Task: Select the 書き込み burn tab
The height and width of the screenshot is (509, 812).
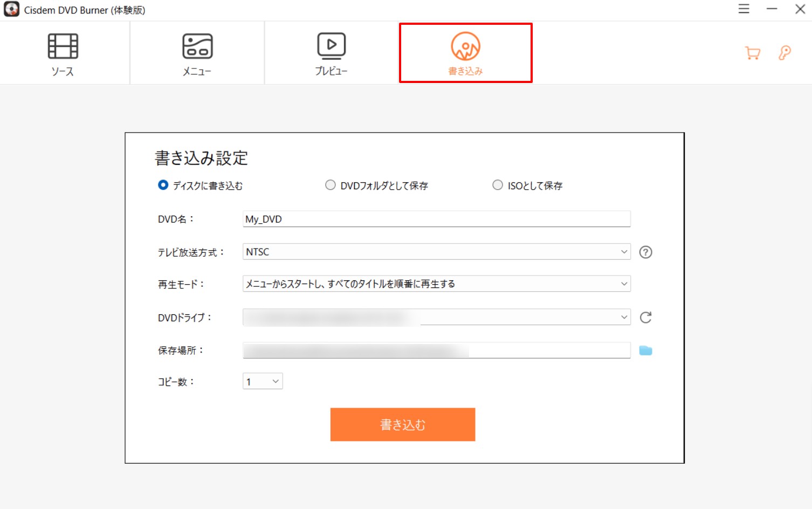Action: click(465, 53)
